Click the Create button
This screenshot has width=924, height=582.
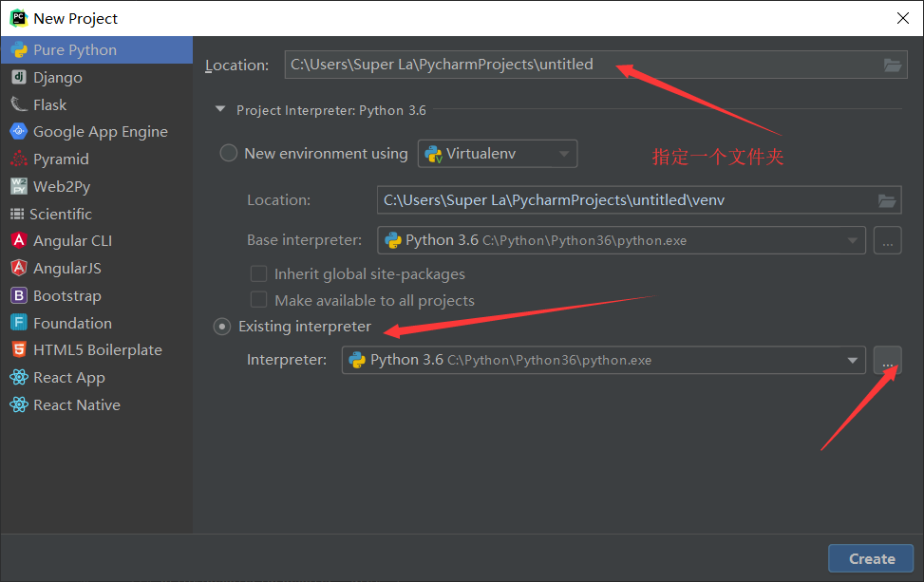(871, 558)
